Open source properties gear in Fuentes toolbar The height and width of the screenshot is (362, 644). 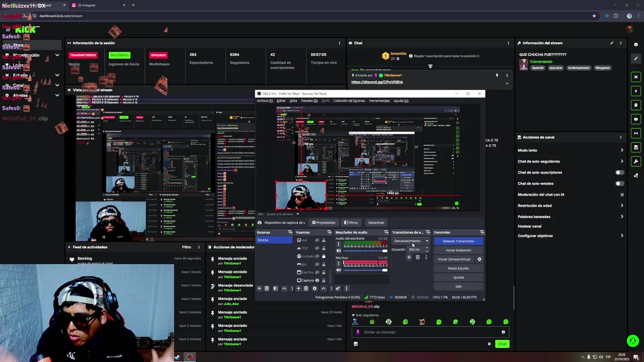point(314,289)
